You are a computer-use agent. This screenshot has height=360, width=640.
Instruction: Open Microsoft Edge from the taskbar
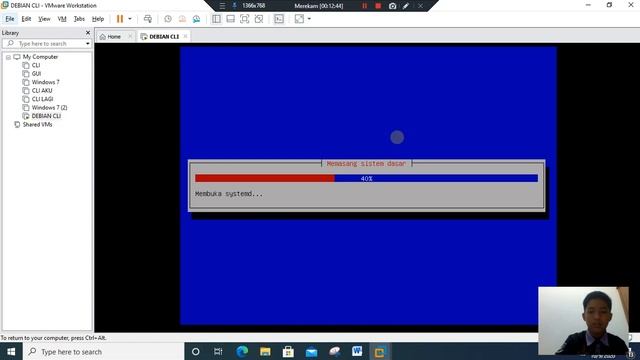pos(242,351)
